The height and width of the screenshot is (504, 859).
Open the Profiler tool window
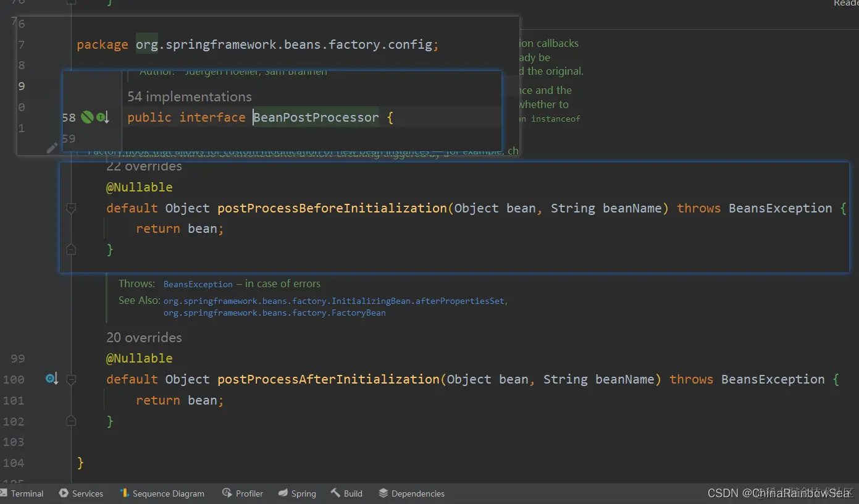(x=242, y=493)
